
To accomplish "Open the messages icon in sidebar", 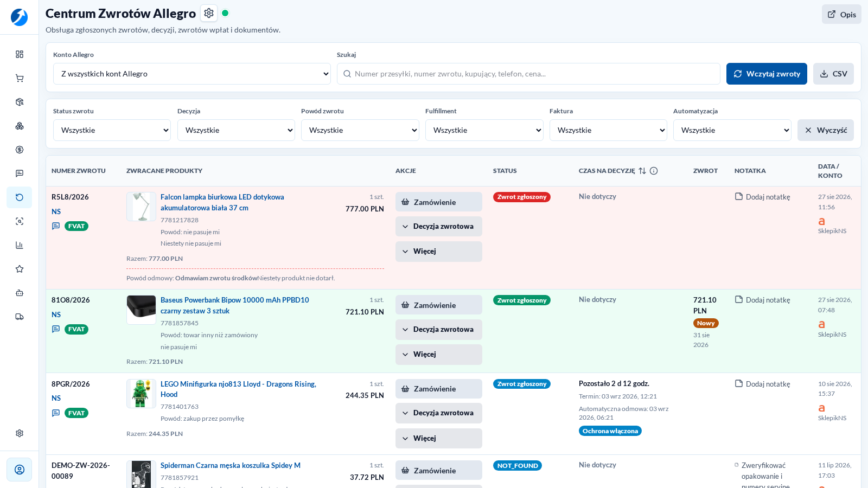I will point(20,174).
